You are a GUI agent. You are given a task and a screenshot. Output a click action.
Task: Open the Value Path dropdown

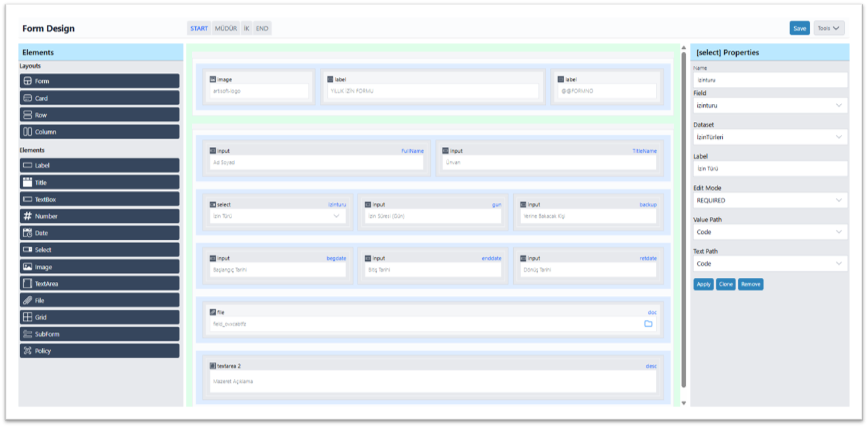pyautogui.click(x=770, y=232)
